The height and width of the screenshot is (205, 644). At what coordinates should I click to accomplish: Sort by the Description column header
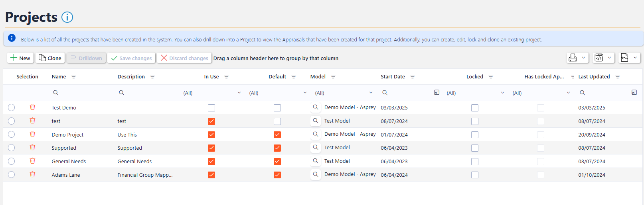click(131, 77)
